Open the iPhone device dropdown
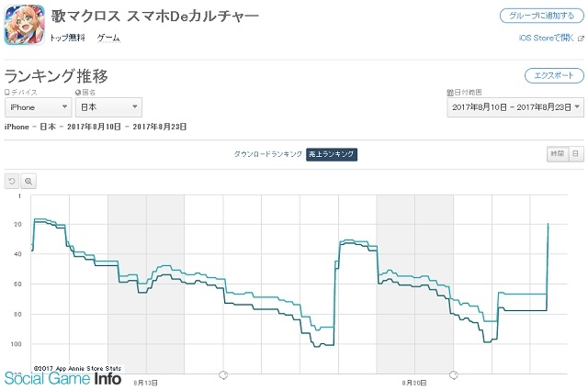 click(x=39, y=107)
